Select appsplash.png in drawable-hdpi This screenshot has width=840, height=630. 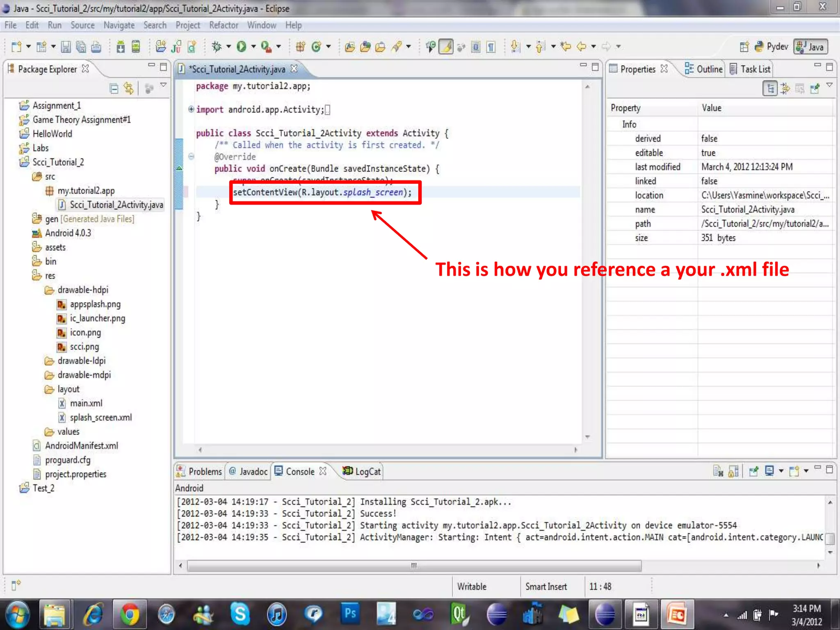click(89, 304)
